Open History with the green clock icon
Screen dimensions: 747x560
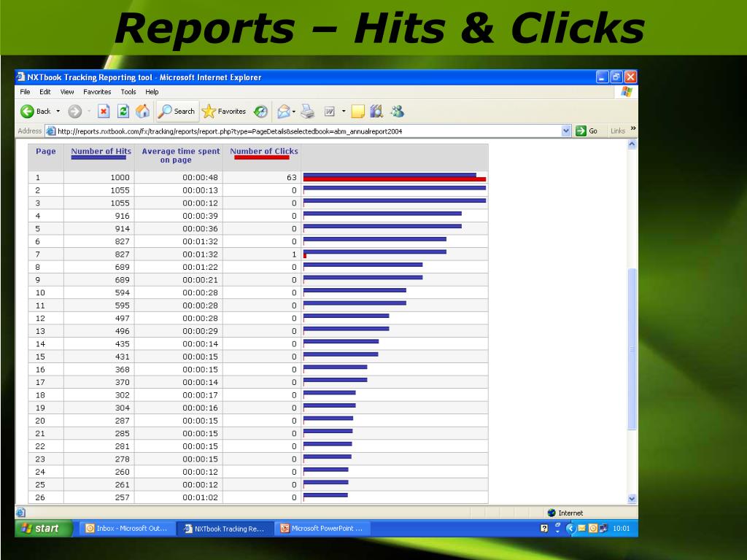[x=260, y=112]
